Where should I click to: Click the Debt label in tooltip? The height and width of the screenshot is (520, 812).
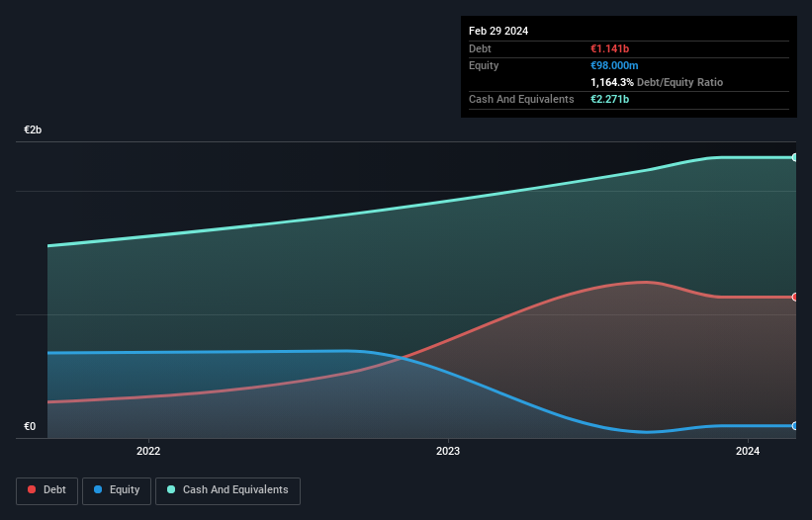(x=480, y=48)
